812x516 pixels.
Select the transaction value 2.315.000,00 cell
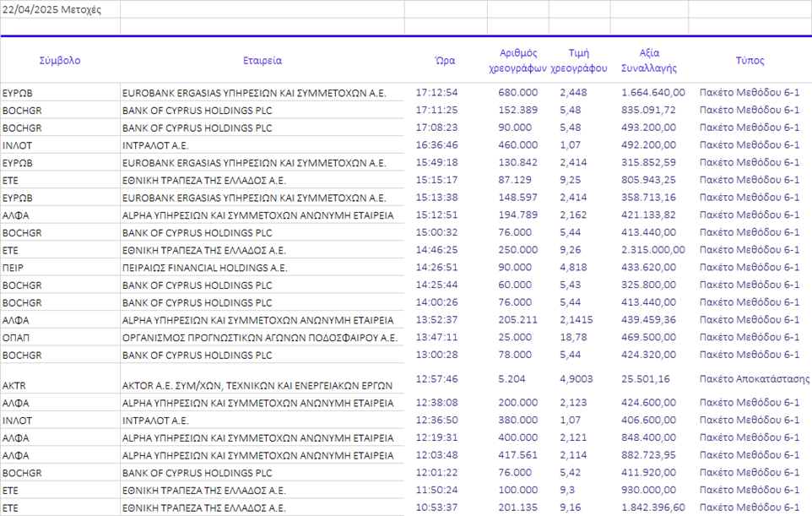pyautogui.click(x=652, y=250)
